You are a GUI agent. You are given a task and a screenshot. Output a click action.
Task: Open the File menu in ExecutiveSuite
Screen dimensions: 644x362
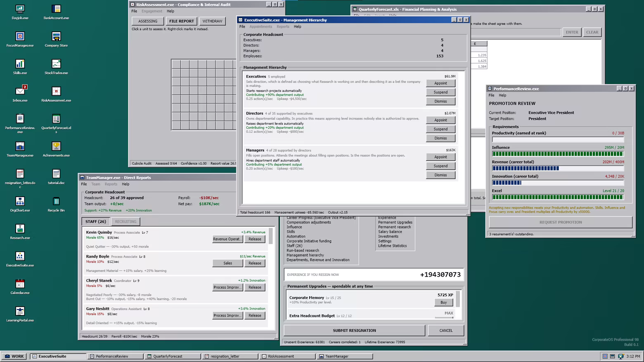(242, 26)
